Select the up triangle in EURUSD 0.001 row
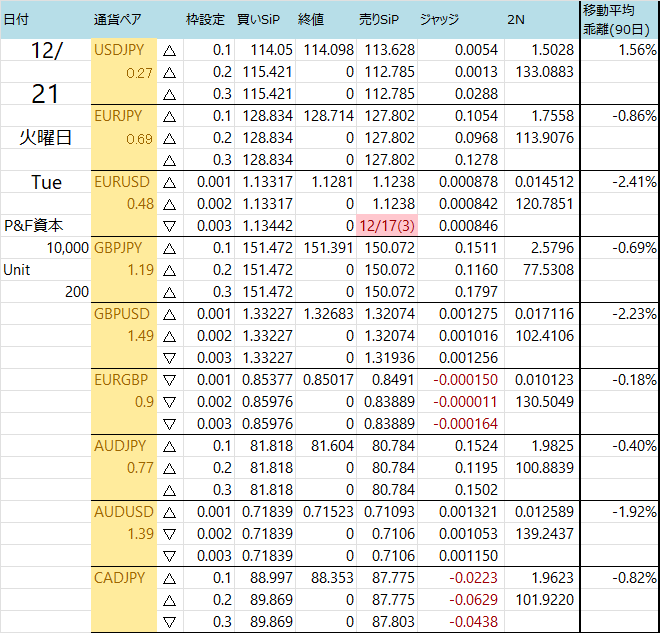Viewport: 660px width, 633px height. [x=170, y=183]
